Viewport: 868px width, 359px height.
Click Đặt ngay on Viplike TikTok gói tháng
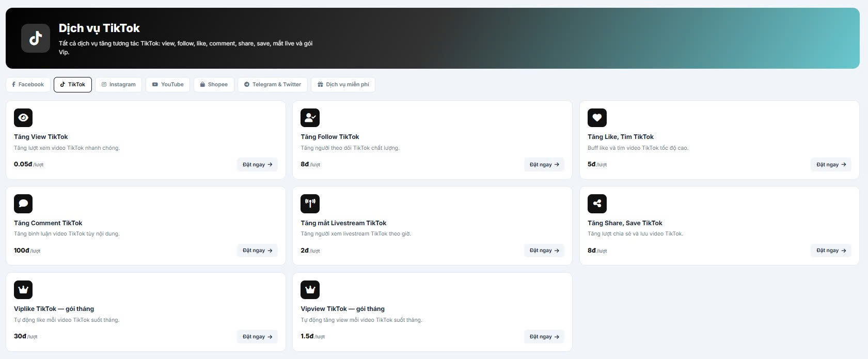tap(257, 337)
